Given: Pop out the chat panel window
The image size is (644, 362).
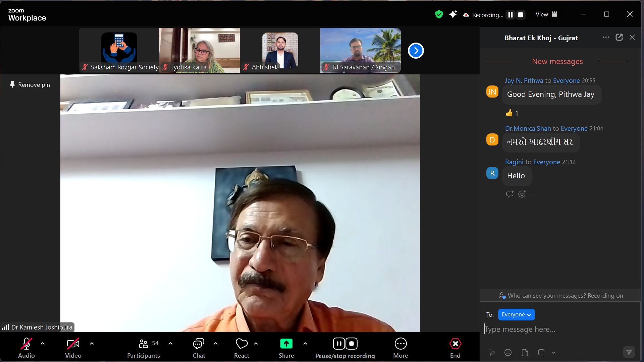Looking at the screenshot, I should pos(619,38).
